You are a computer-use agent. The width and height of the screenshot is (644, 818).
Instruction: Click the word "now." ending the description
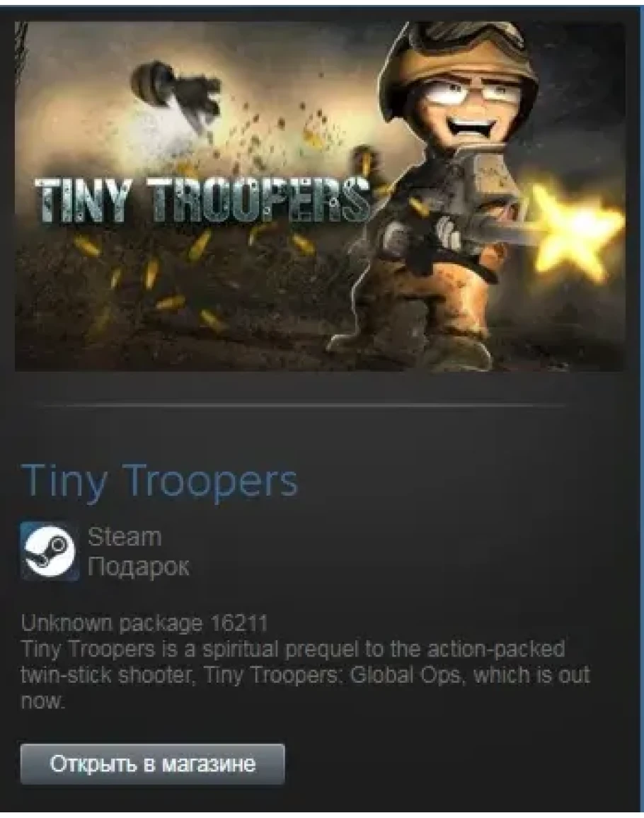coord(42,701)
